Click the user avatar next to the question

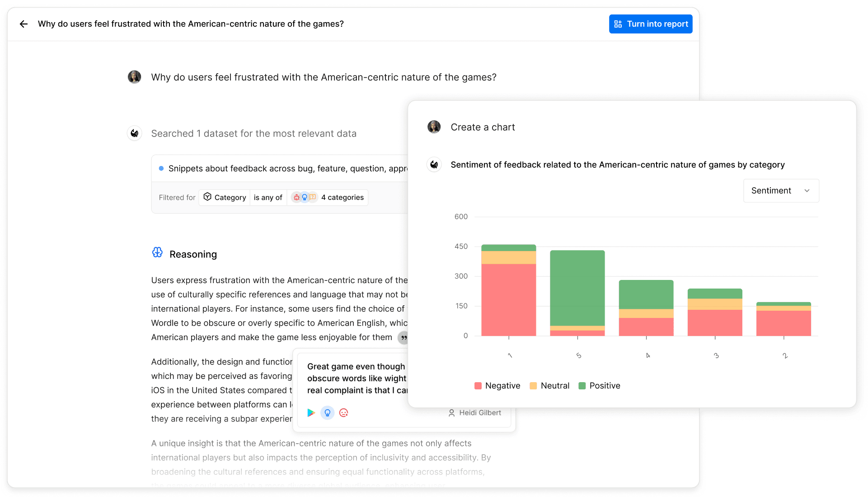click(x=134, y=77)
